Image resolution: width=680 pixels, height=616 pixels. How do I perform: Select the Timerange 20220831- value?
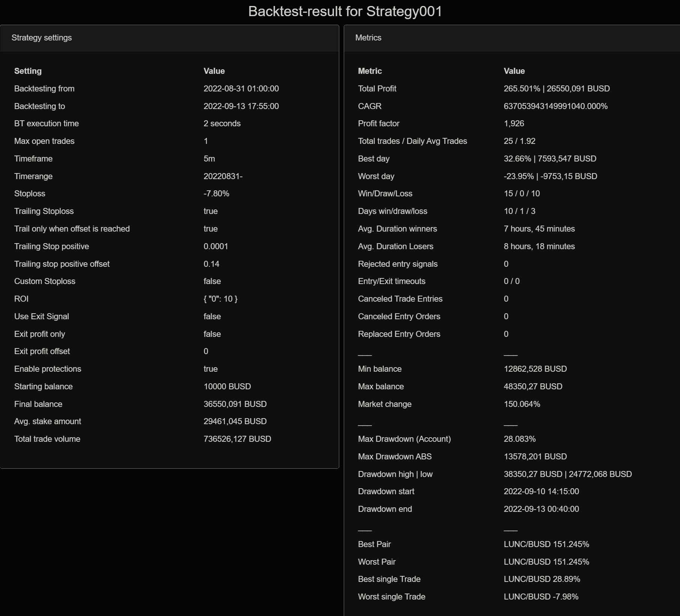pos(223,176)
